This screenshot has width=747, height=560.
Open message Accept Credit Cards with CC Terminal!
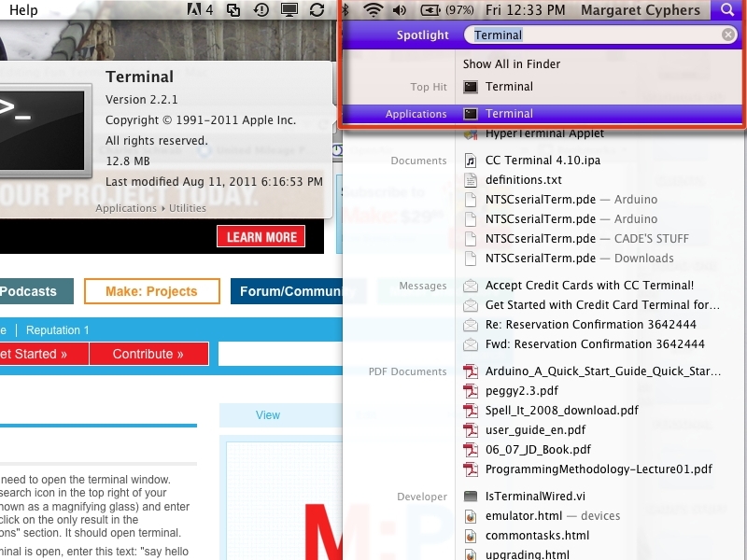589,286
